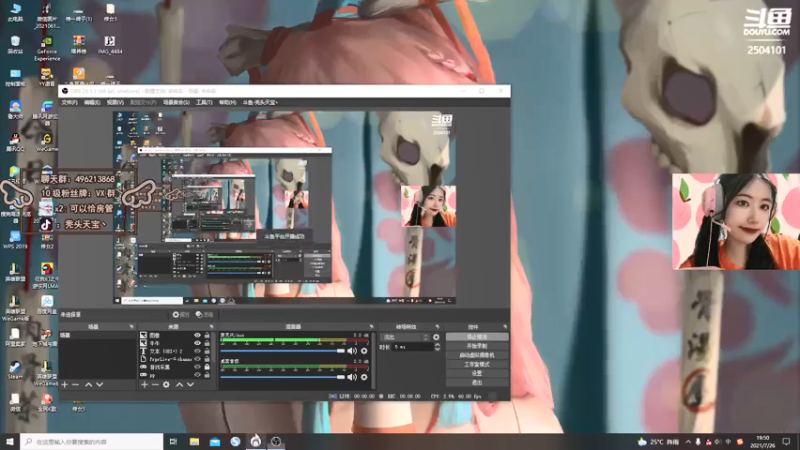Open the 文件(F) menu in OBS
Image resolution: width=800 pixels, height=450 pixels.
tap(69, 103)
